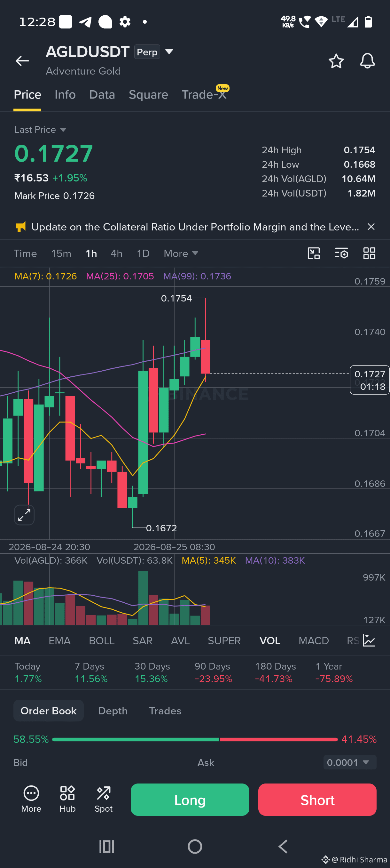Viewport: 390px width, 868px height.
Task: Open the Hub icon
Action: tap(67, 799)
